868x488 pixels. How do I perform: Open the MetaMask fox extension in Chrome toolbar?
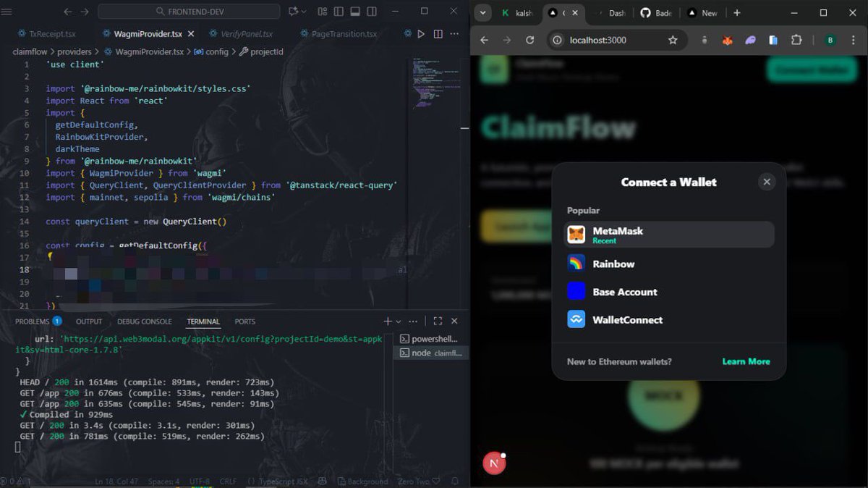[x=728, y=41]
